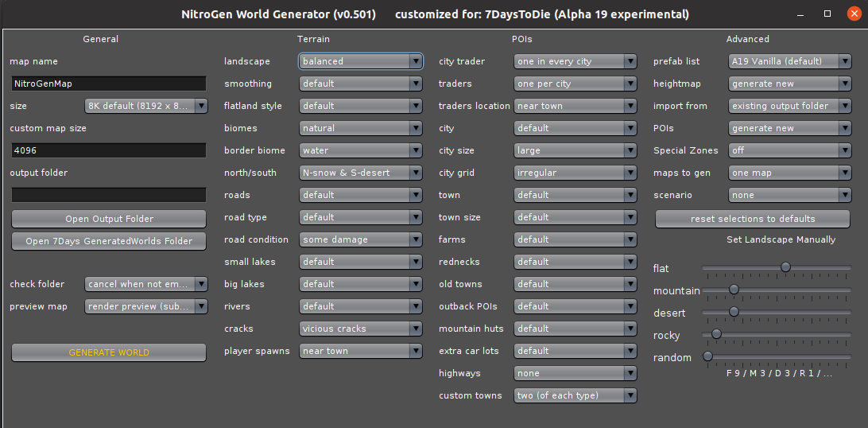Click the random slider handle

click(707, 356)
